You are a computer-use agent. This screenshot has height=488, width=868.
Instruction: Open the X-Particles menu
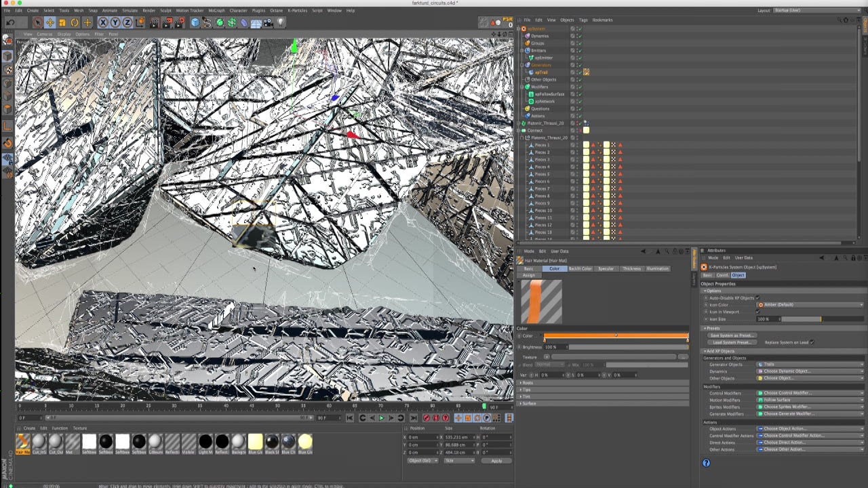coord(297,11)
